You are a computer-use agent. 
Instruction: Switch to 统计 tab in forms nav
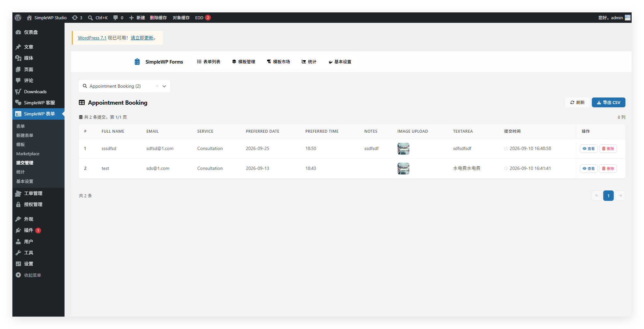pos(309,62)
